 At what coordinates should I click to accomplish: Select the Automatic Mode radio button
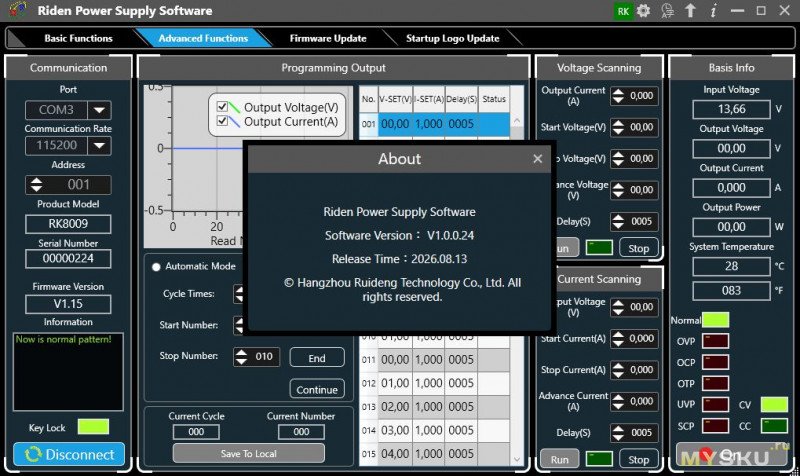(x=156, y=267)
